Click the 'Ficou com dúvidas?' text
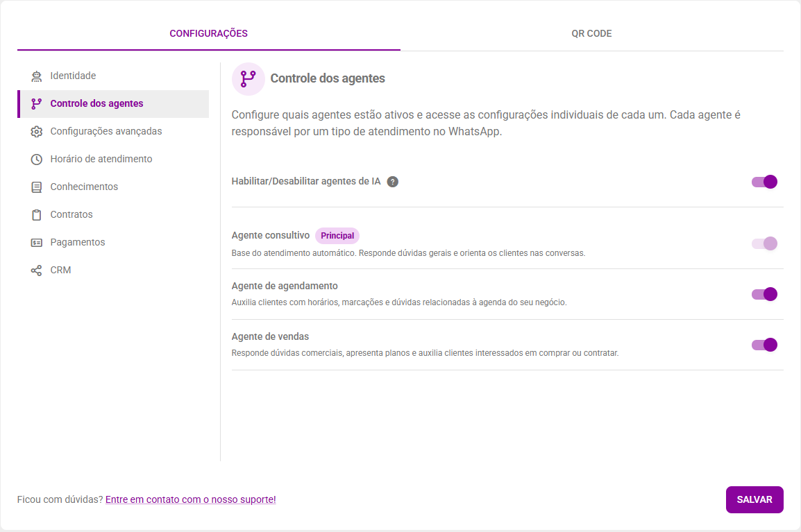 click(60, 500)
